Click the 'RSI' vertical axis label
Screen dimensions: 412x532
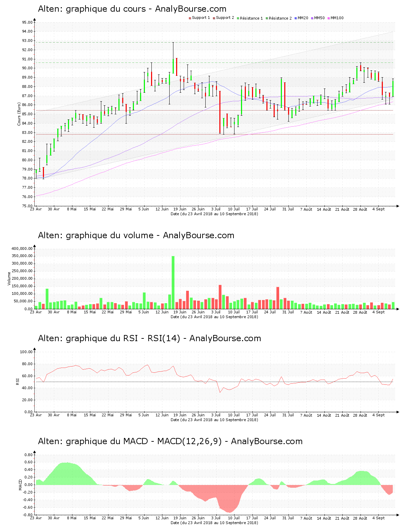(17, 382)
